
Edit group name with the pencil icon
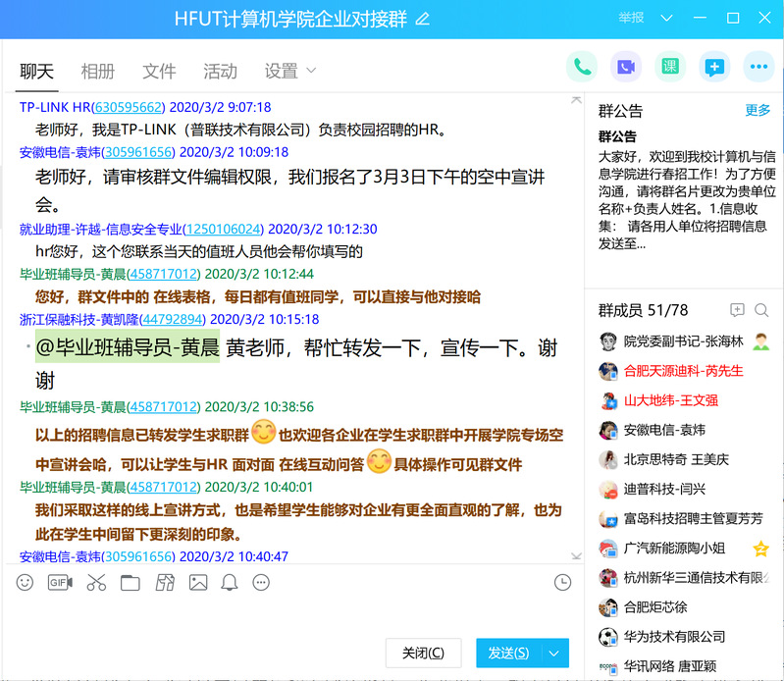coord(423,19)
